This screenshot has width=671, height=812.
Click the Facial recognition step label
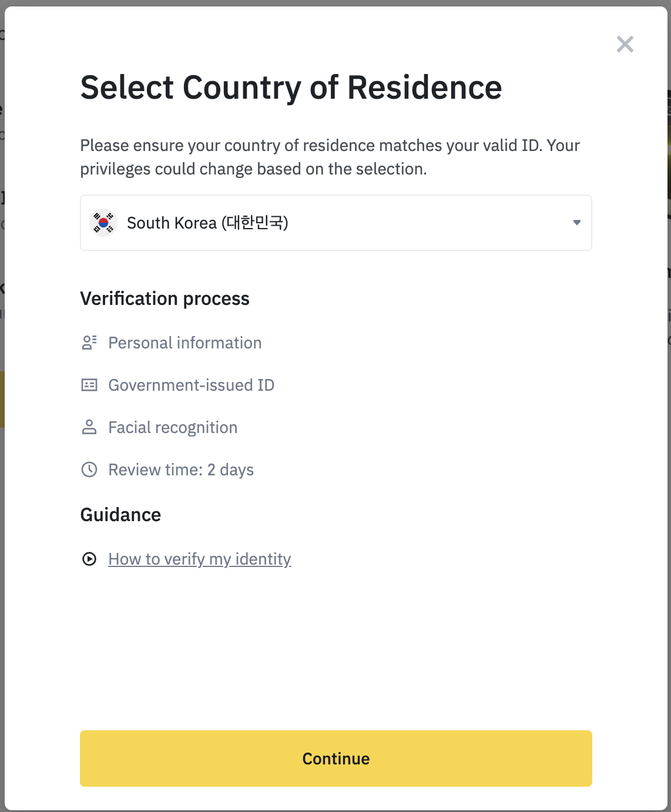coord(173,427)
